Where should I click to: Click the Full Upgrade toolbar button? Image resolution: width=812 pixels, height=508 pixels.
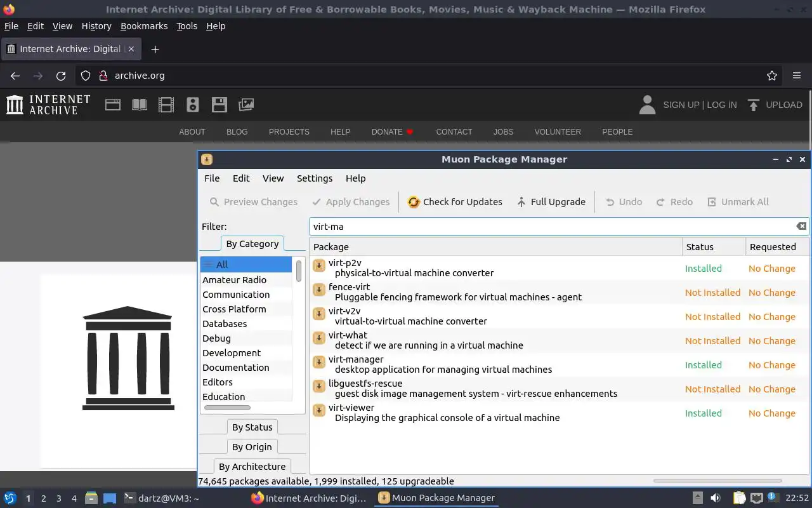pos(550,202)
